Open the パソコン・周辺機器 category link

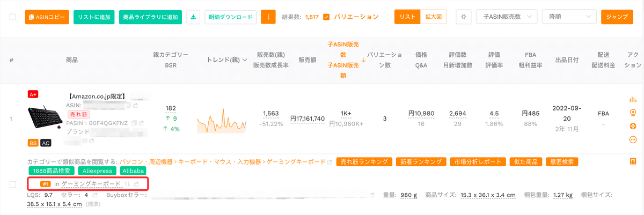[145, 162]
